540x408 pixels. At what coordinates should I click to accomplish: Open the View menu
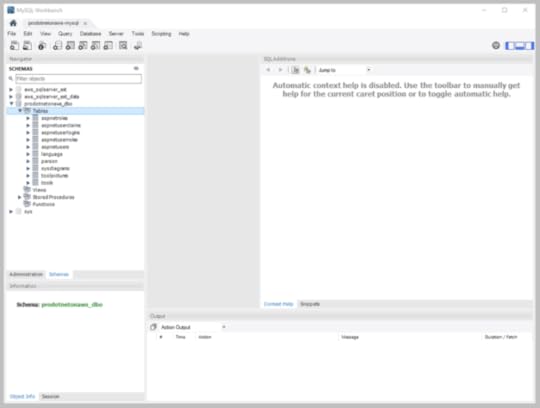[45, 34]
